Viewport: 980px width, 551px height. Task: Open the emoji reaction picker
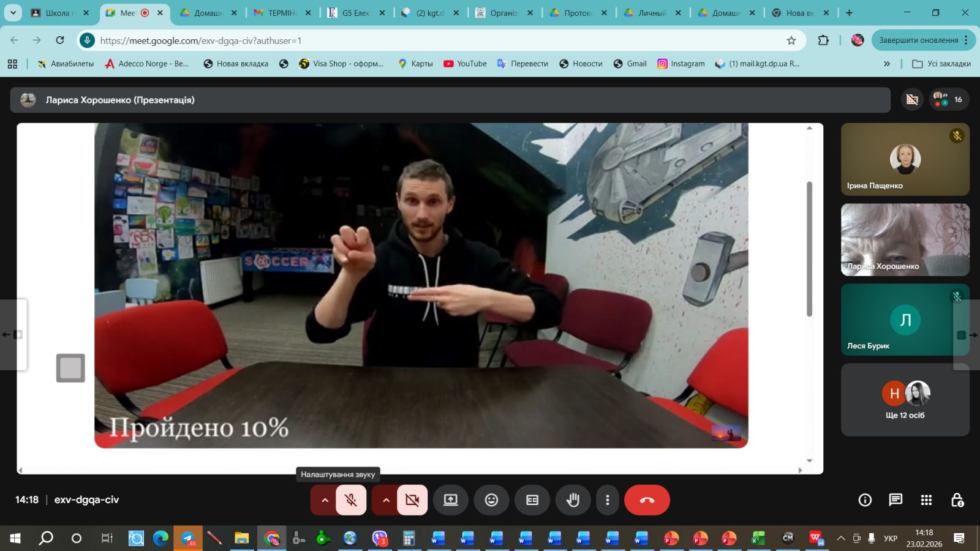pos(491,500)
